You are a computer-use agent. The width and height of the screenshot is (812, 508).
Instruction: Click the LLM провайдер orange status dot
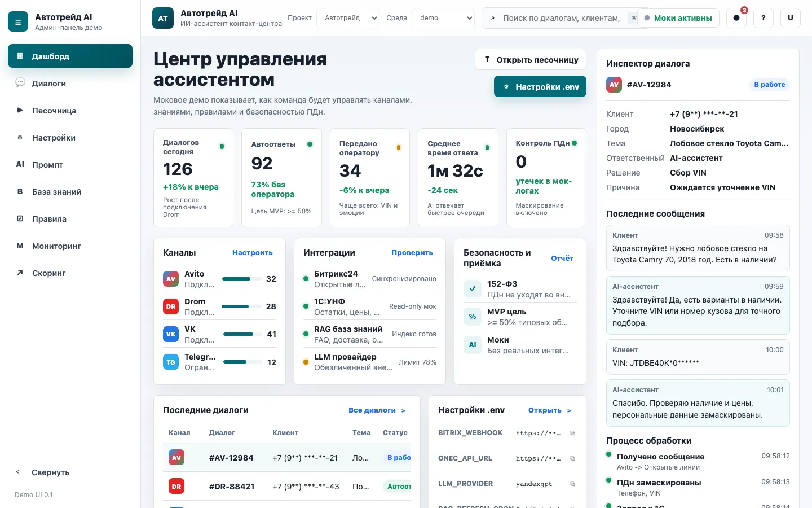pyautogui.click(x=306, y=362)
